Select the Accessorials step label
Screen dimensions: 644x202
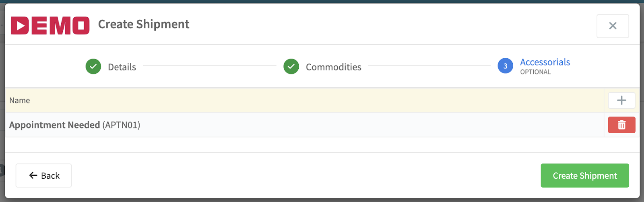tap(545, 62)
